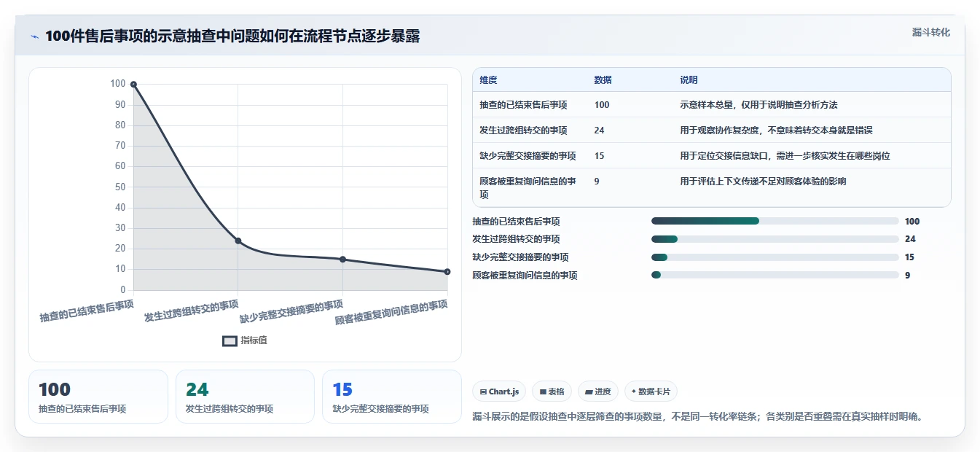
Task: Click progress bar for 抽查的已结束售后事项
Action: click(x=775, y=221)
